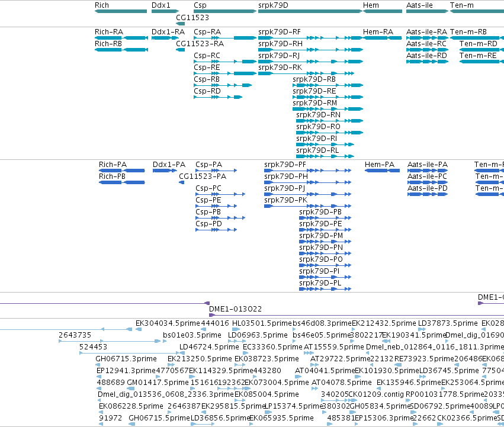
Task: Select protein Rich-PA
Action: pos(113,165)
